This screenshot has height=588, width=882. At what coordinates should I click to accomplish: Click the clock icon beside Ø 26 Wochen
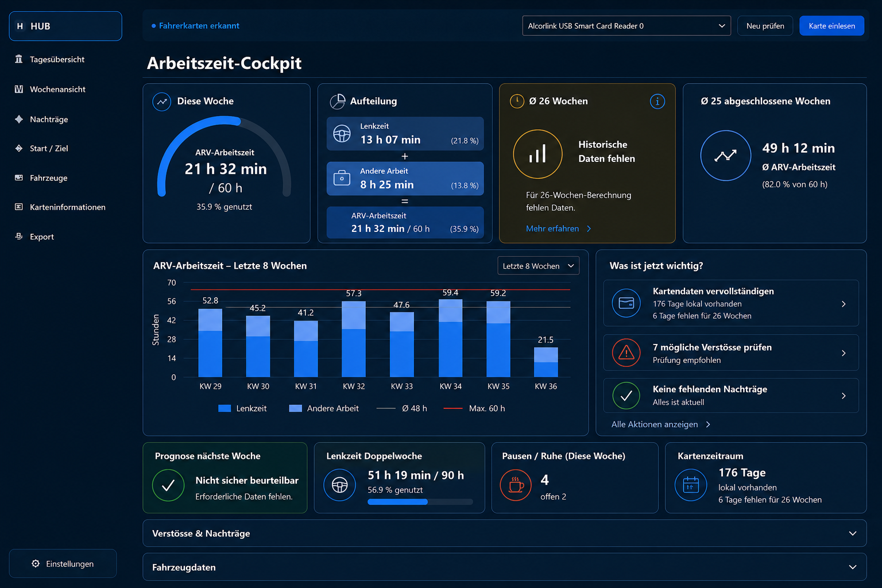click(x=517, y=101)
